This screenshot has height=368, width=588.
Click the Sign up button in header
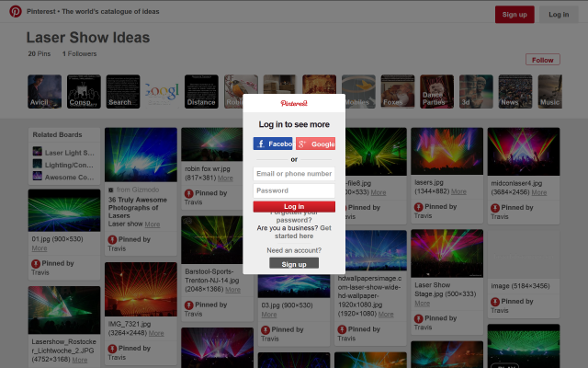pyautogui.click(x=514, y=15)
